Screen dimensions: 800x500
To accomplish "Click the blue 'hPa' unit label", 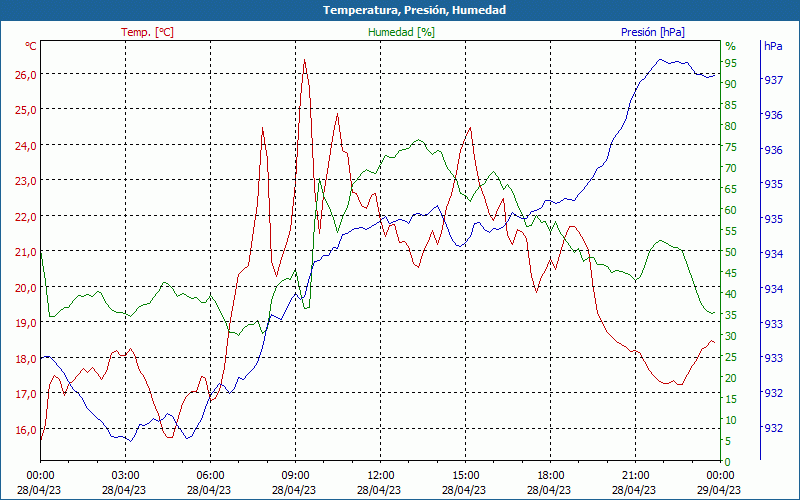I will point(773,46).
